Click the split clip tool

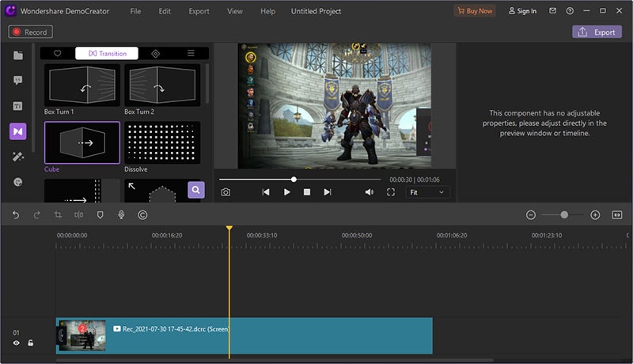[78, 214]
